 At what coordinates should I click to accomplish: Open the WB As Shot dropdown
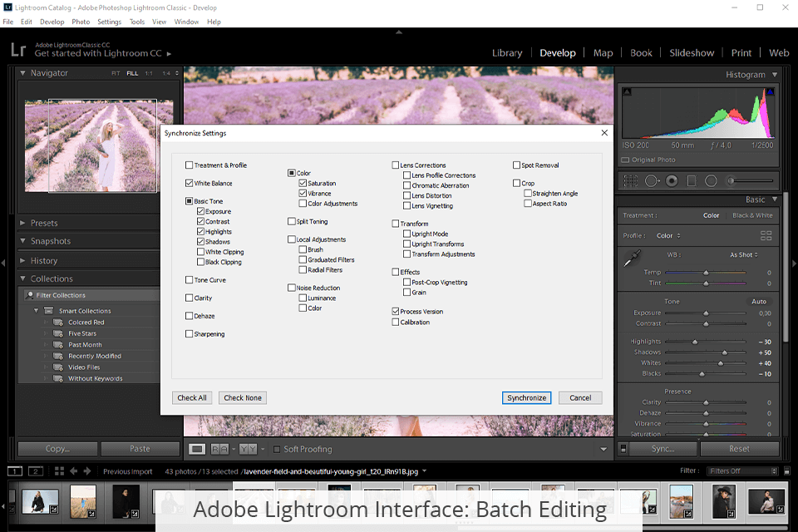(743, 254)
